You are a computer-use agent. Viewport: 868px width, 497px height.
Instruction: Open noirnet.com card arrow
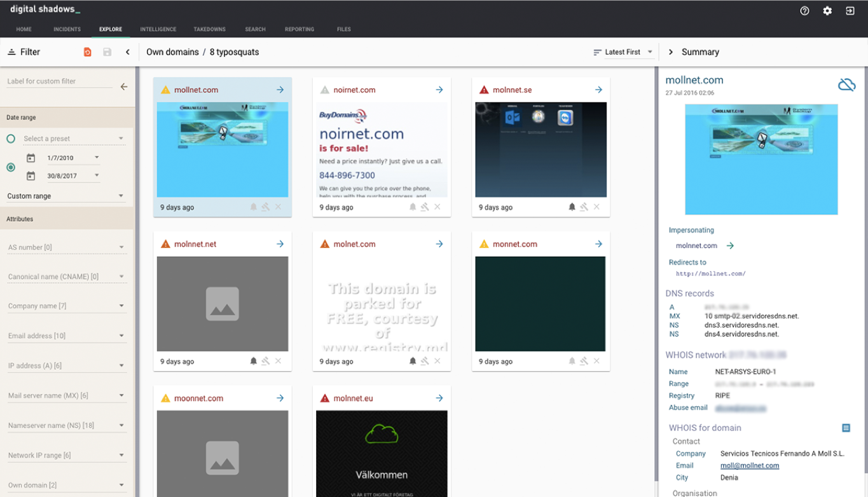[x=439, y=90]
